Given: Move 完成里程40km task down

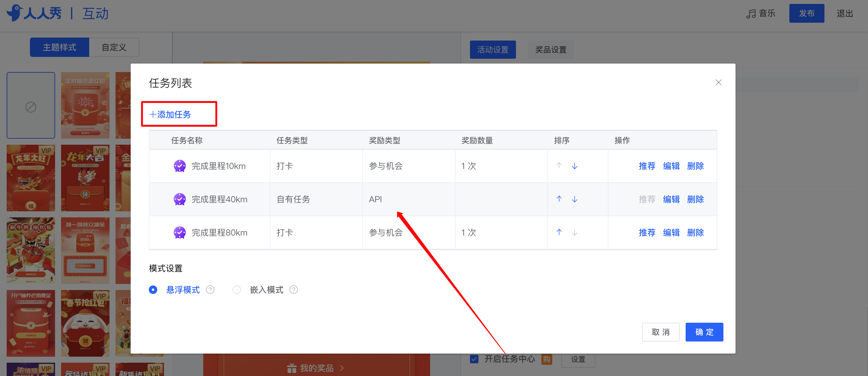Looking at the screenshot, I should pos(575,199).
